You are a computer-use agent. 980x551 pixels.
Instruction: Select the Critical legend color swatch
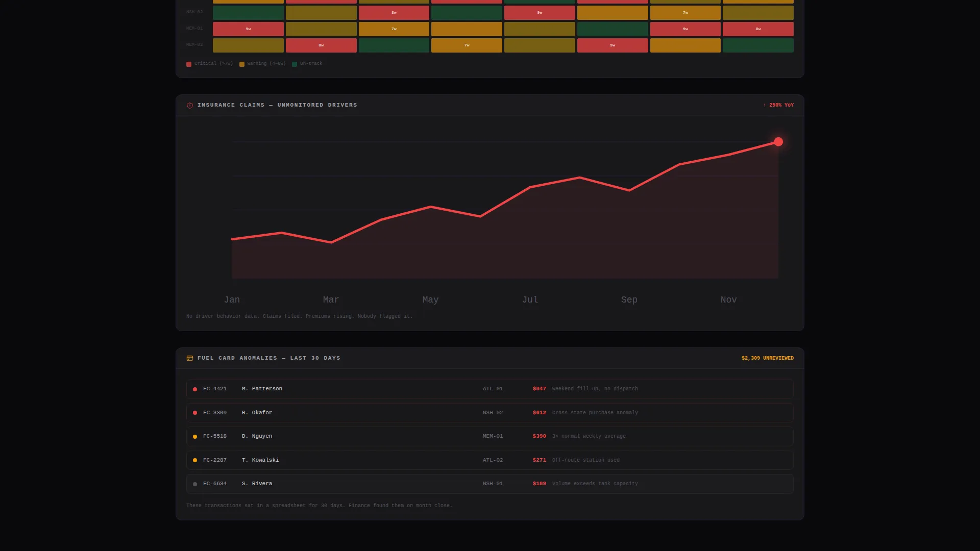tap(189, 64)
